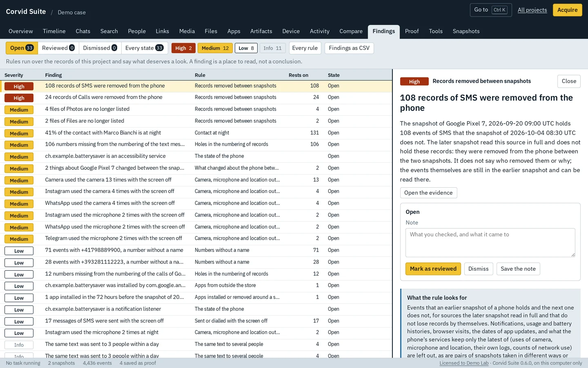Open the Proof tab
Screen dimensions: 588x368
coord(412,31)
